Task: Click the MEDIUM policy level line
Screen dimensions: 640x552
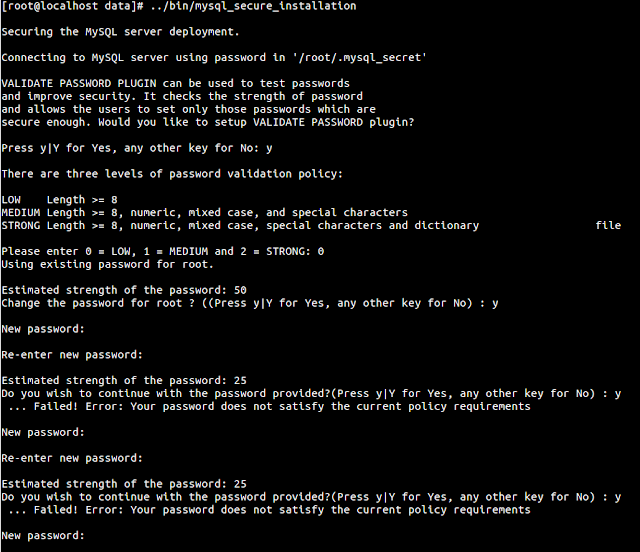Action: (x=204, y=213)
